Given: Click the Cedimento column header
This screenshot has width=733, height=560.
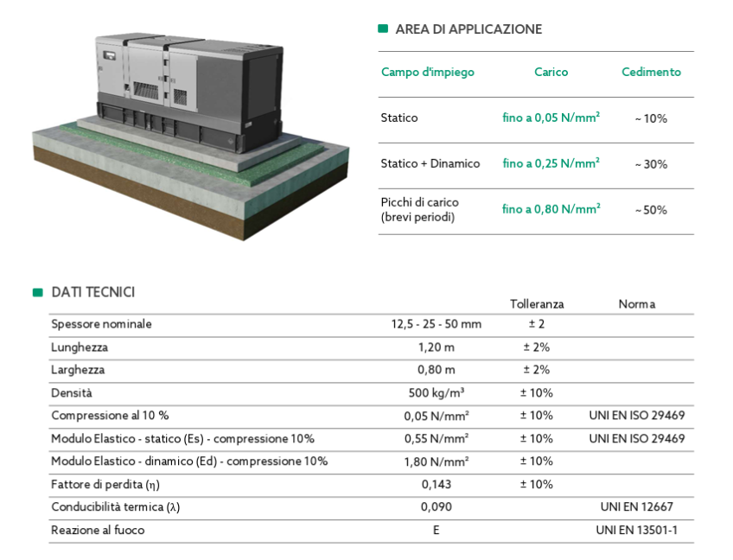Looking at the screenshot, I should pyautogui.click(x=651, y=73).
